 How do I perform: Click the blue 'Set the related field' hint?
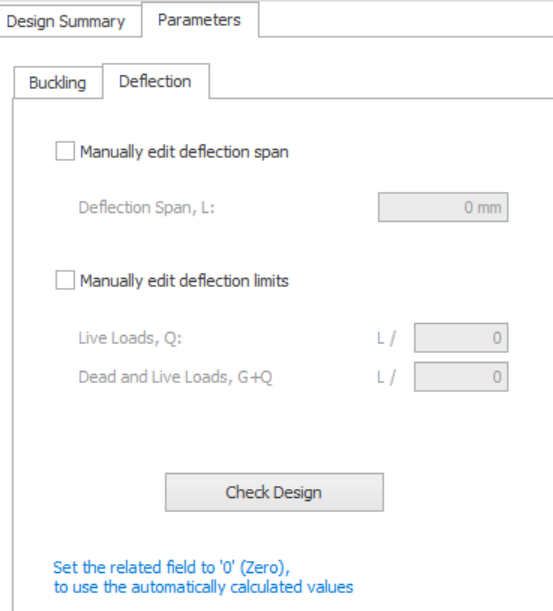(172, 567)
